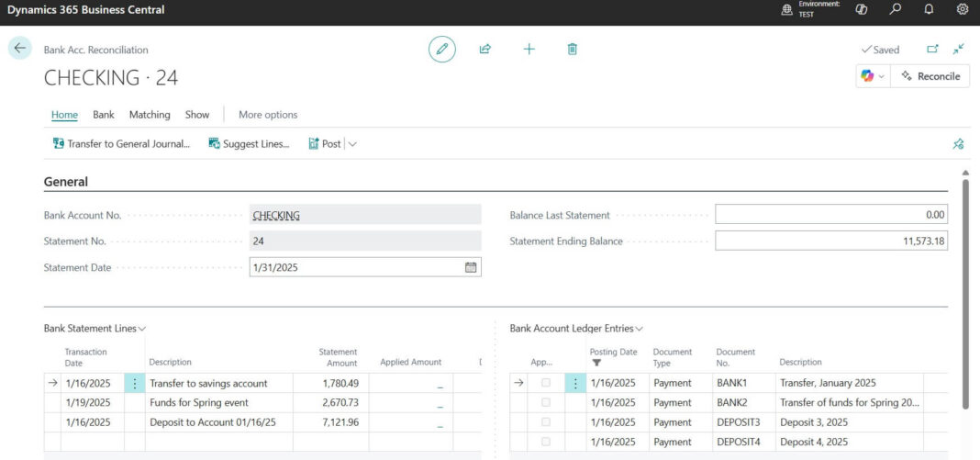Click statement amount 2,670.73
Screen dimensions: 980x460
339,402
